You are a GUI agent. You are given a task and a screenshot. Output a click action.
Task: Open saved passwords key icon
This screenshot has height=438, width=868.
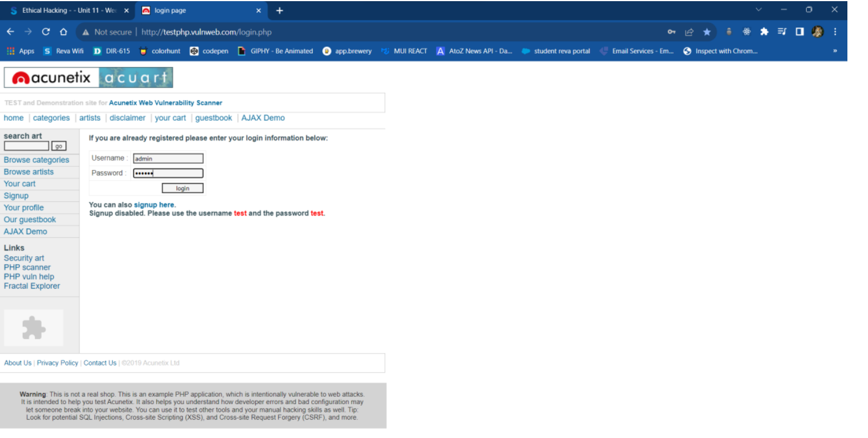[x=672, y=32]
